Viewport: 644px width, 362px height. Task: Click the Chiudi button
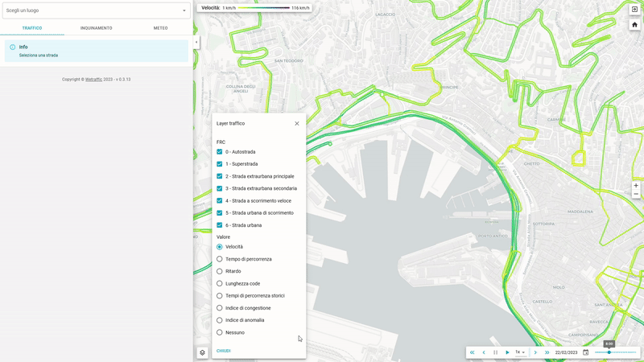pos(224,351)
